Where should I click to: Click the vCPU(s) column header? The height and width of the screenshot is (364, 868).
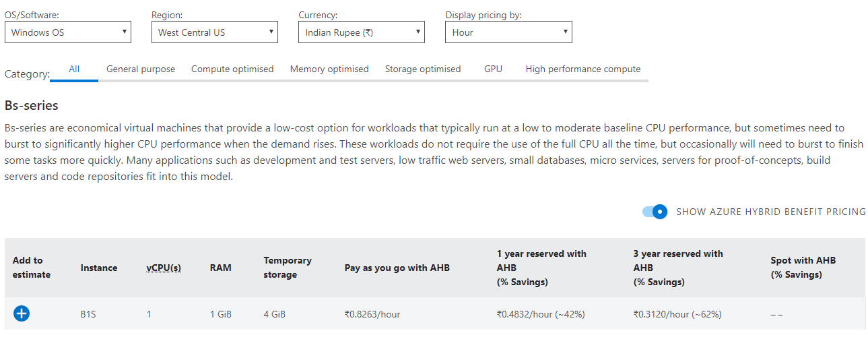pos(164,268)
